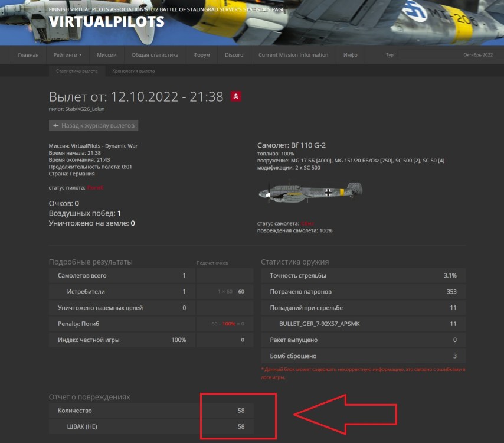This screenshot has width=504, height=443.
Task: Click the Воздушных побед: 1 line
Action: tap(85, 213)
